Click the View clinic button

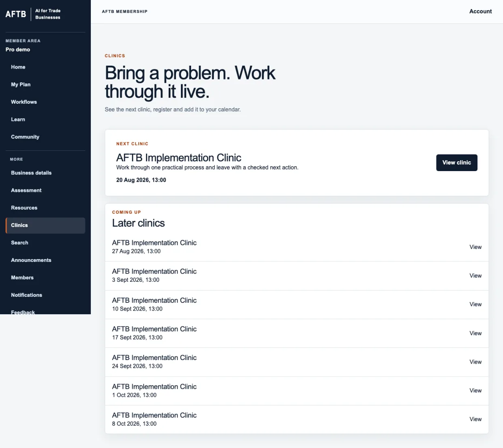457,163
